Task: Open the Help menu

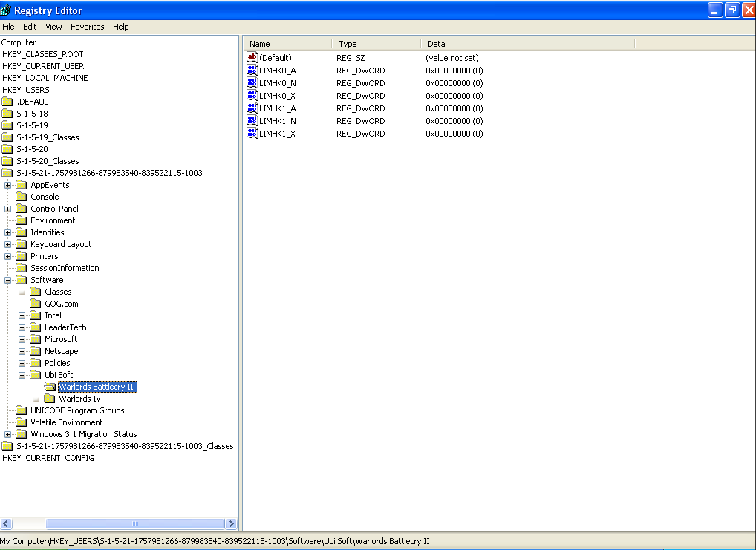Action: [x=121, y=27]
